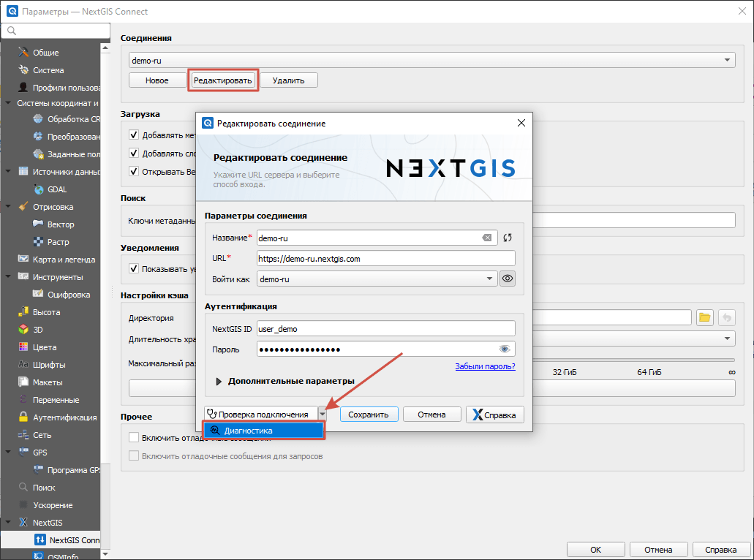The width and height of the screenshot is (754, 560).
Task: Select the Профили пользователя section icon
Action: click(23, 88)
